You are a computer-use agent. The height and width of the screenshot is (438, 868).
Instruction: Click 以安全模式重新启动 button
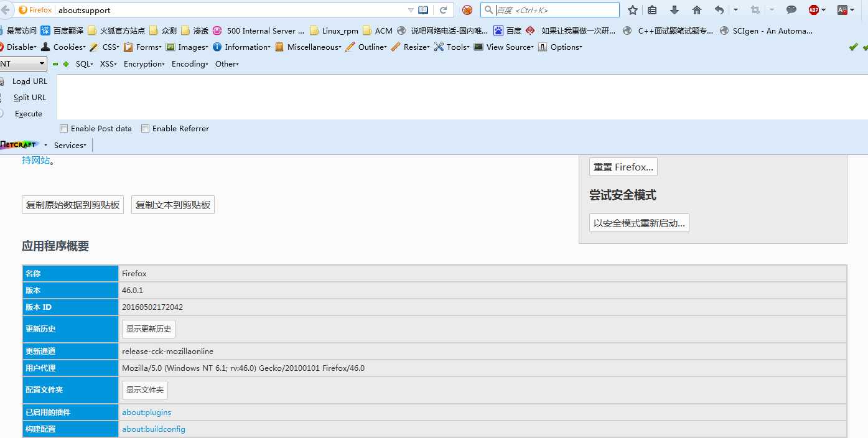pyautogui.click(x=639, y=223)
